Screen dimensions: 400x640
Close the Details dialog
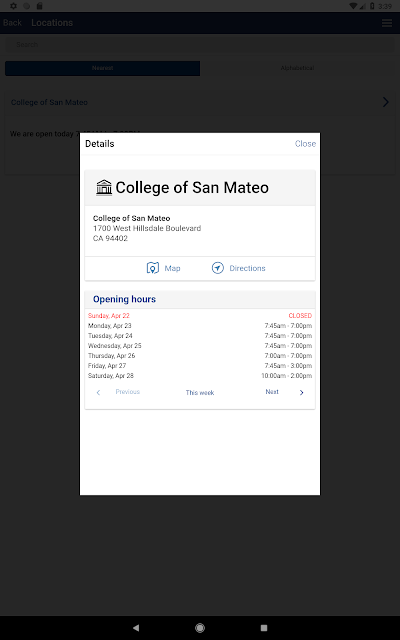click(305, 144)
